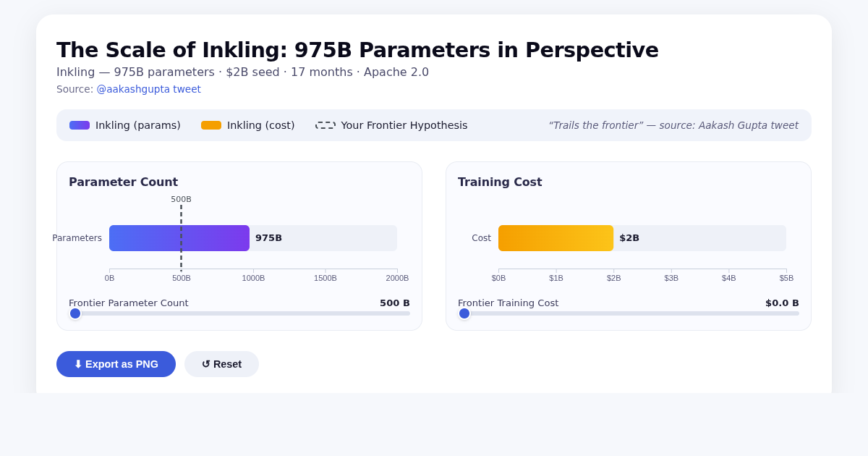Click the "$0.0 B" slider value readout
868x456 pixels.
click(782, 303)
